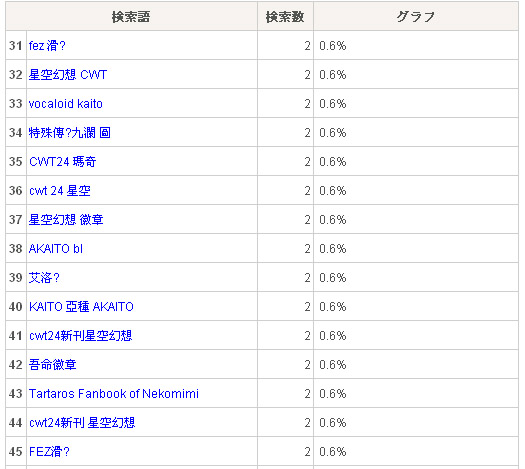
Task: Open the '艾洛?' search term link
Action: (44, 278)
